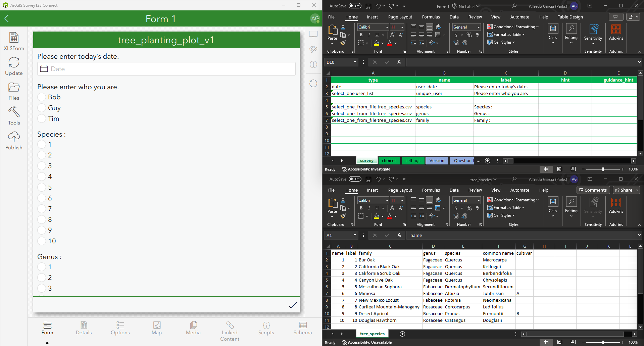Open the Table Design ribbon tab
This screenshot has width=644, height=346.
(x=570, y=17)
